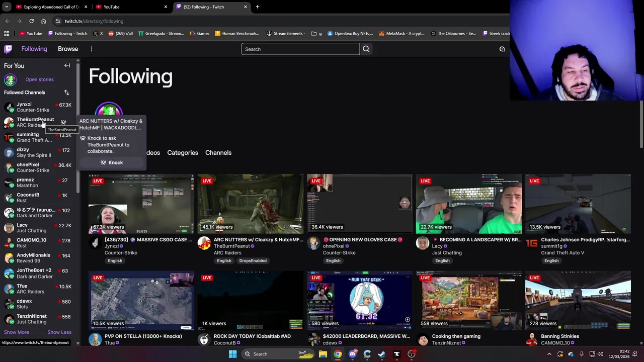Screen dimensions: 644x362
Task: Click the search magnifier button
Action: coord(366,49)
